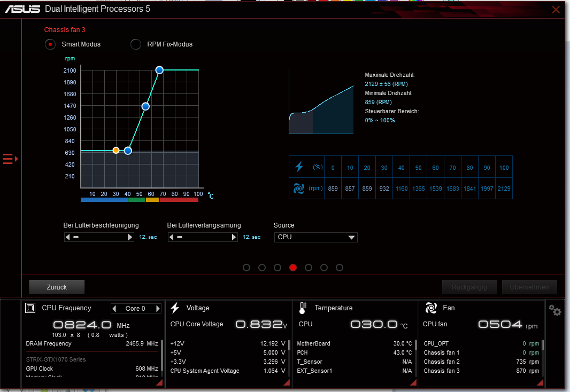Go to sixth fan page dot
Image resolution: width=570 pixels, height=392 pixels.
click(x=324, y=268)
